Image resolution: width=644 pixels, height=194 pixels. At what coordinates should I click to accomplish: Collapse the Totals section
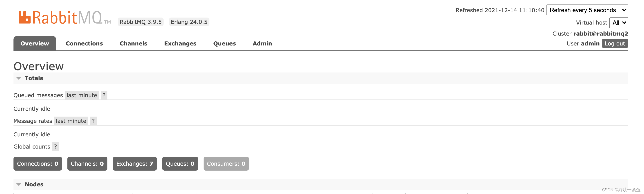pos(29,78)
